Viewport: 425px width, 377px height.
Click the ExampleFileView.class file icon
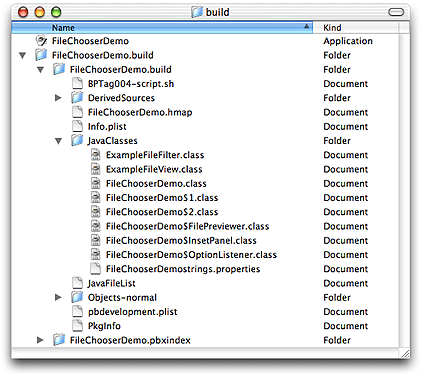96,169
